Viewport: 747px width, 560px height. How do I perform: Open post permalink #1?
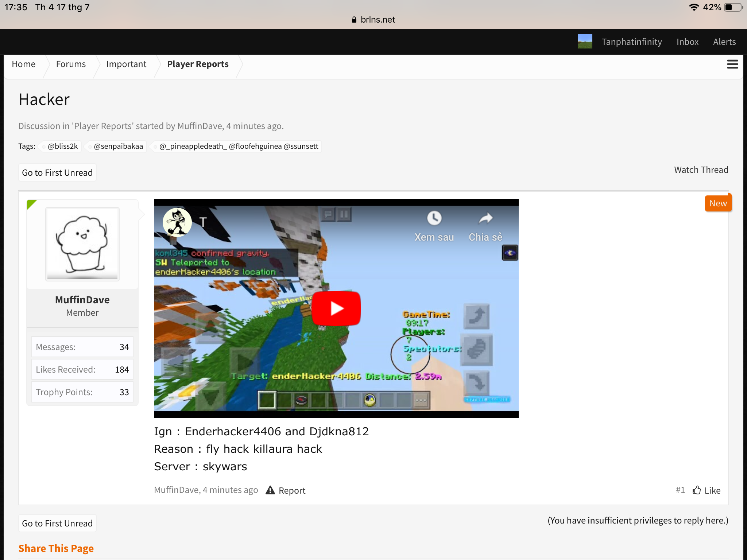click(x=680, y=490)
